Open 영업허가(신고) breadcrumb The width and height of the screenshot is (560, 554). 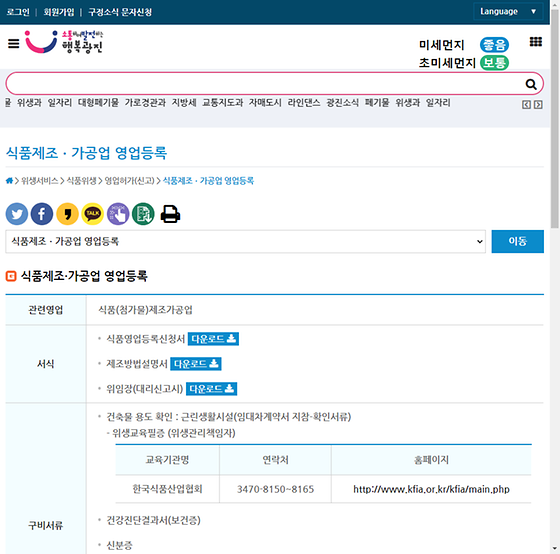129,181
